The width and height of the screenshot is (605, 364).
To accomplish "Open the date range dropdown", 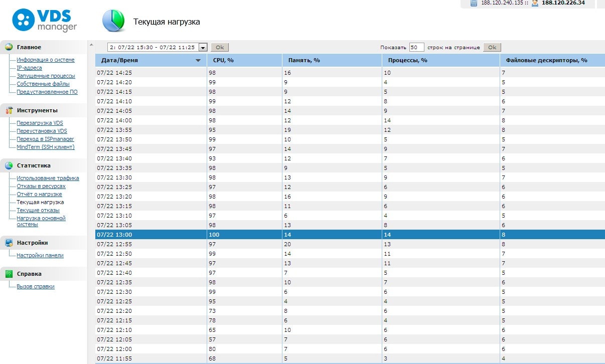I will click(203, 47).
